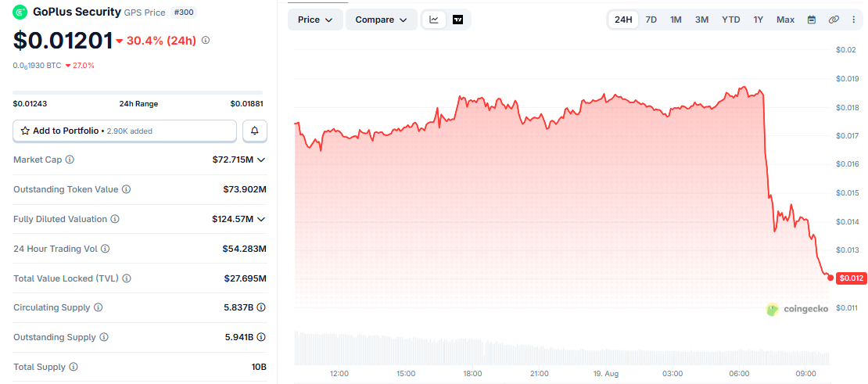Select the 7D time range
This screenshot has height=384, width=868.
pyautogui.click(x=651, y=20)
